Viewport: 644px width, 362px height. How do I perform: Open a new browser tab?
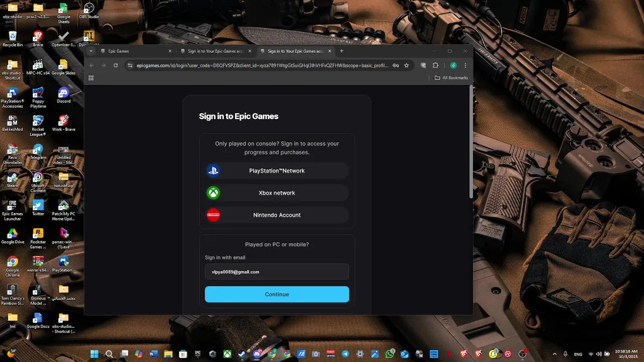342,51
